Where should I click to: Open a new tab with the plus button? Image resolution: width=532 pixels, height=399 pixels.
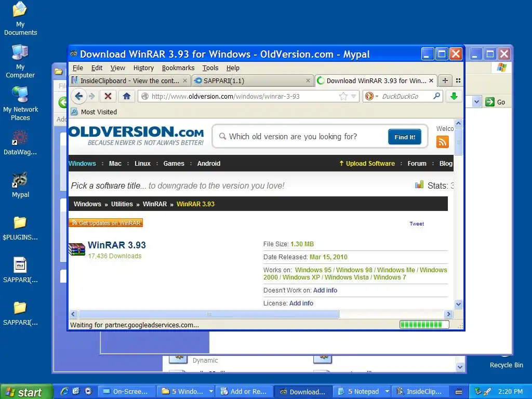[x=445, y=81]
